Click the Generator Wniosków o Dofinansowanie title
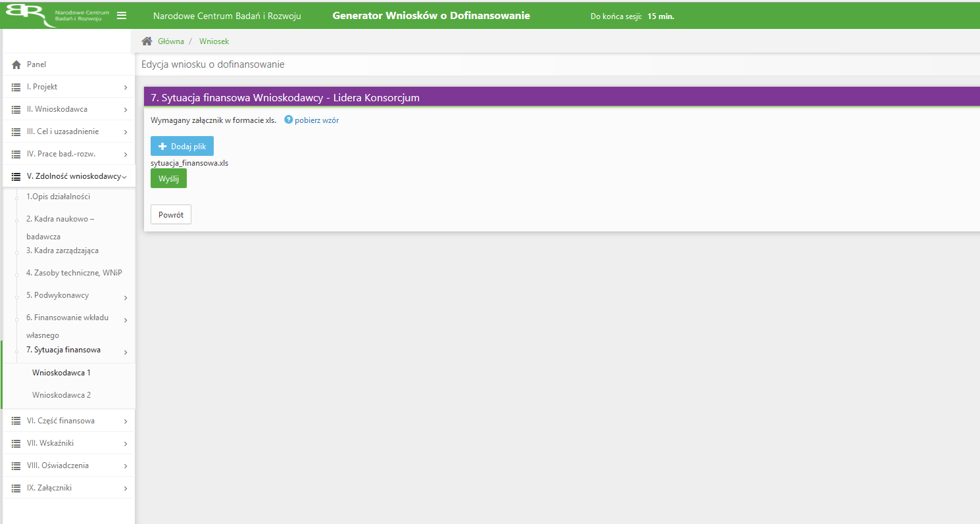 tap(431, 16)
